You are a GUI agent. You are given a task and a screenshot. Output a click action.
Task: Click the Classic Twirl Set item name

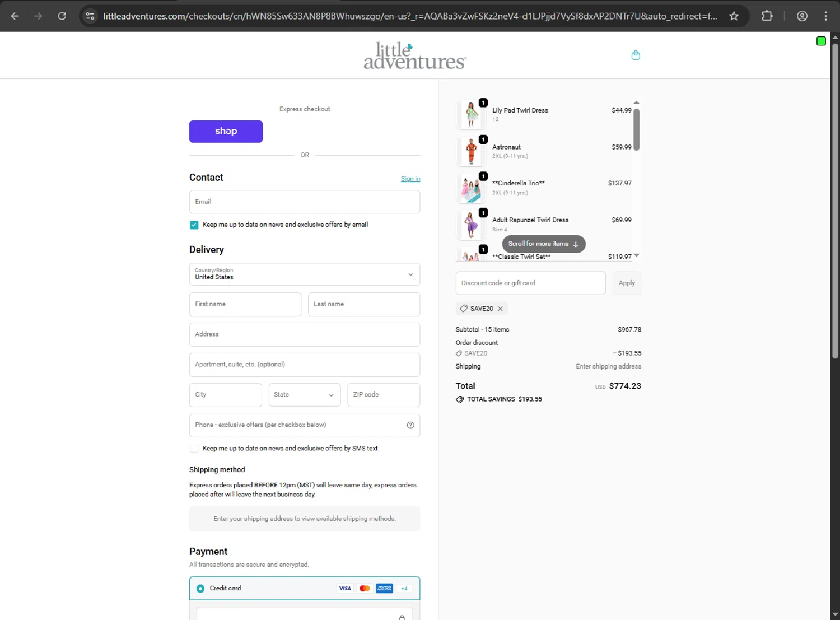click(x=521, y=257)
